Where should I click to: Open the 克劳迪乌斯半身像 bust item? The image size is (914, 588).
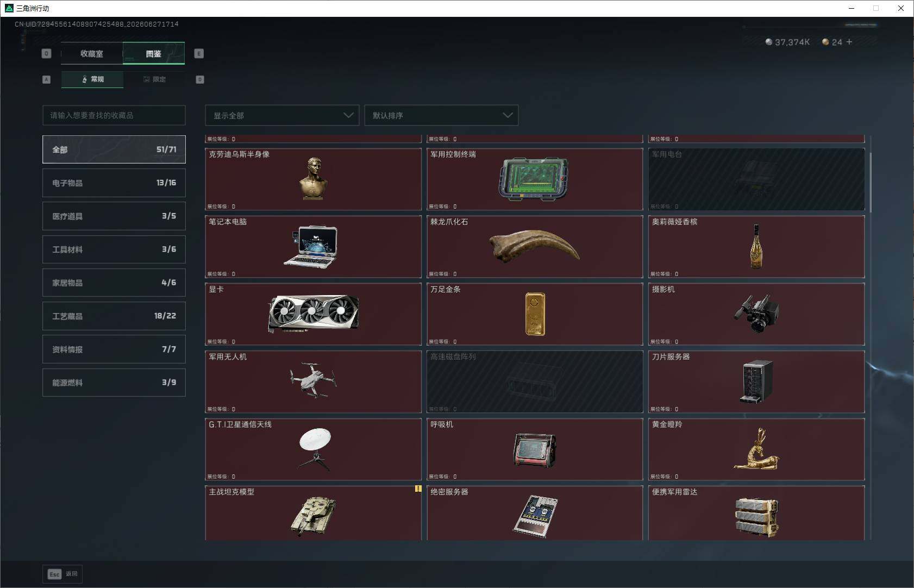313,179
